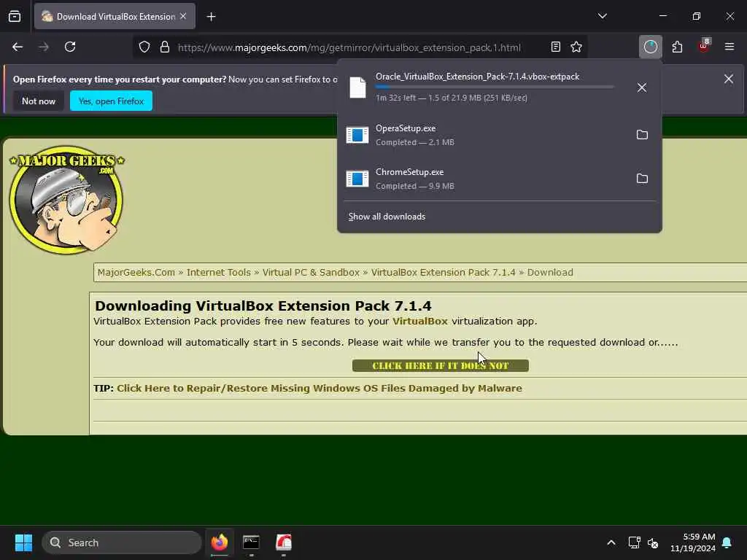This screenshot has height=560, width=747.
Task: Open MajorGeeks.Com breadcrumb link
Action: click(136, 273)
